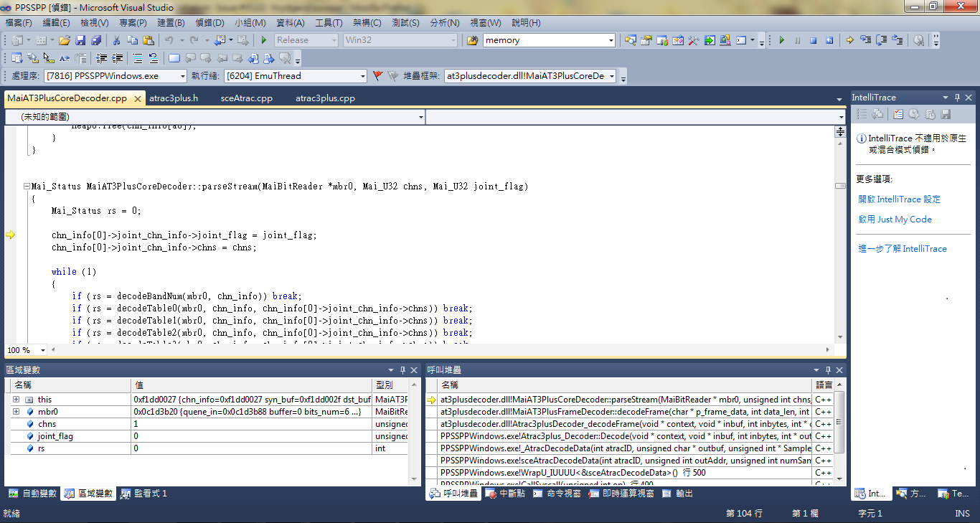Screen dimensions: 980x523
Task: Click the Stop Debugging square button
Action: click(813, 40)
